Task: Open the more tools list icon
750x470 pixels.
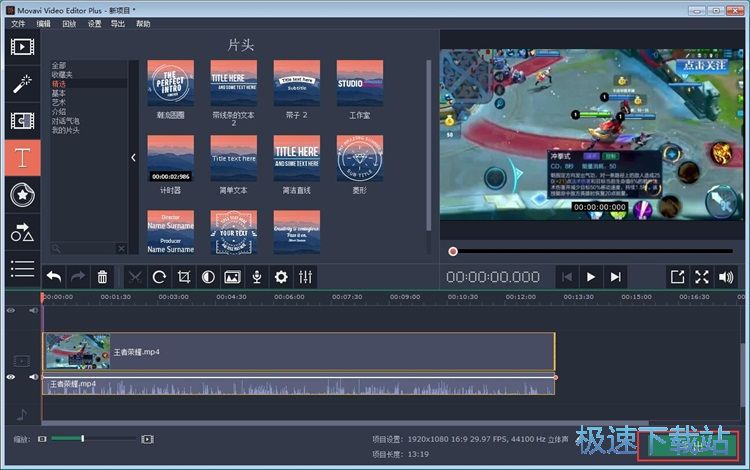Action: point(22,269)
